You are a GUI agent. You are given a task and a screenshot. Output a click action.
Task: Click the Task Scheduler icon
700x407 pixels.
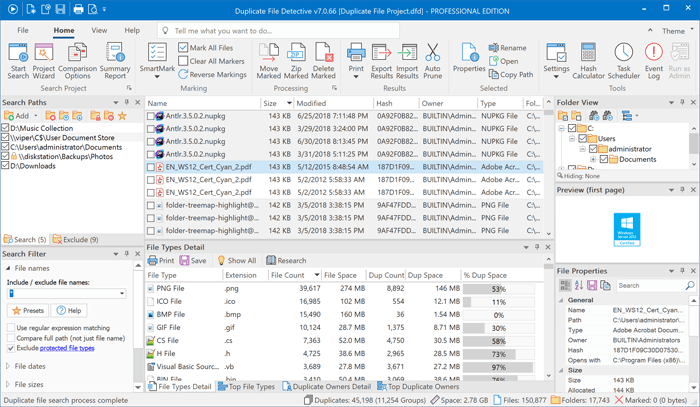[x=624, y=58]
